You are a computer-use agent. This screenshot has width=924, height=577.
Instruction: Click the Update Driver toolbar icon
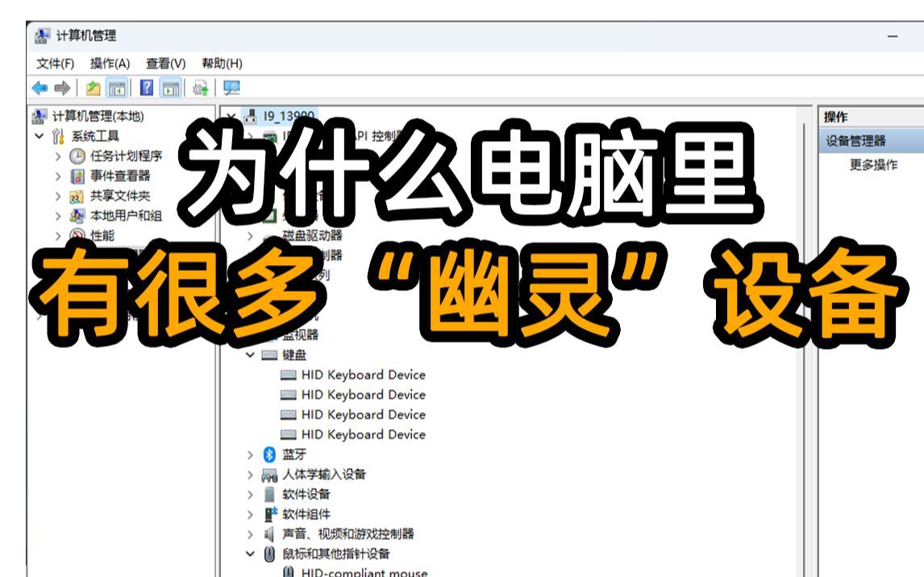click(201, 88)
